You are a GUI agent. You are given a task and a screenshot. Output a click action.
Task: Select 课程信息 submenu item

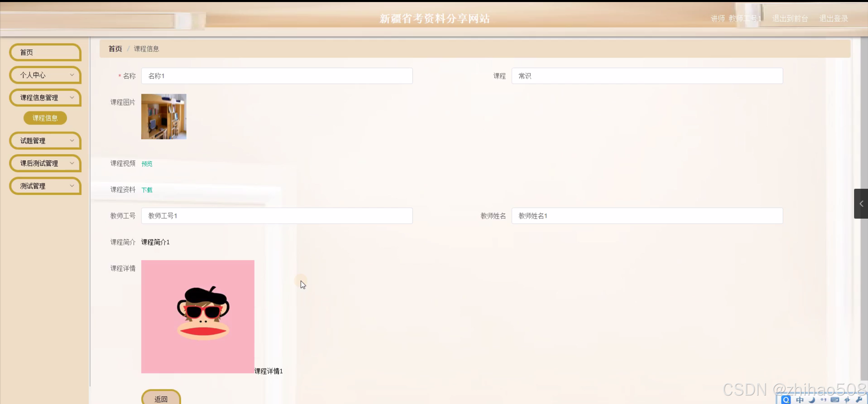[45, 118]
